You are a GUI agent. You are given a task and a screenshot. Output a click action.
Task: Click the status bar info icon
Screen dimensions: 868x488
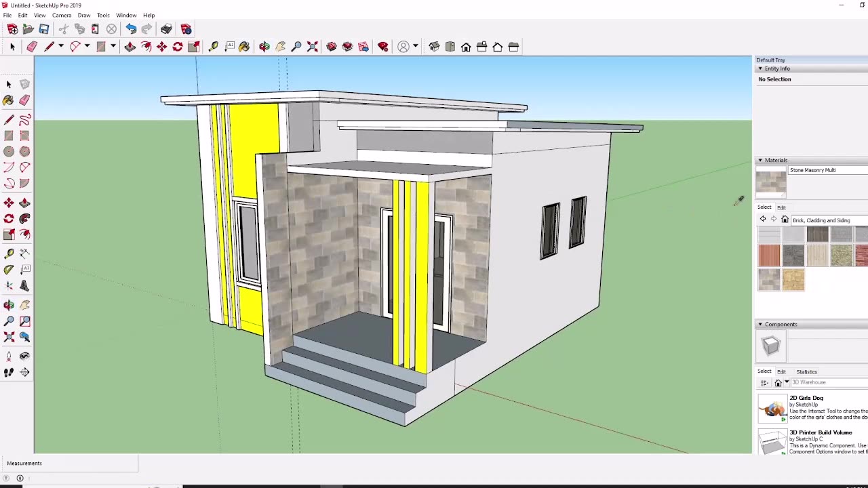click(x=20, y=479)
